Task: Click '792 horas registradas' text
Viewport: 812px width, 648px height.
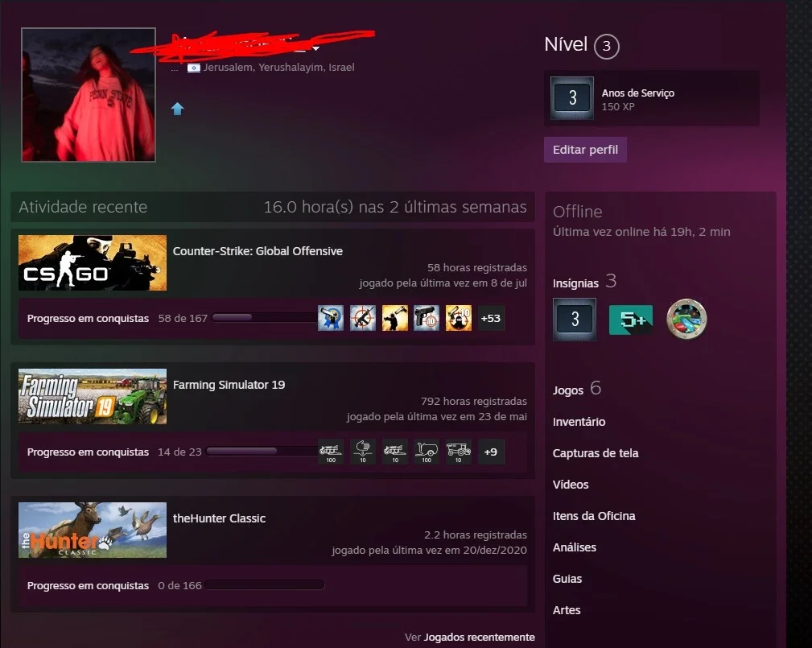Action: point(474,401)
